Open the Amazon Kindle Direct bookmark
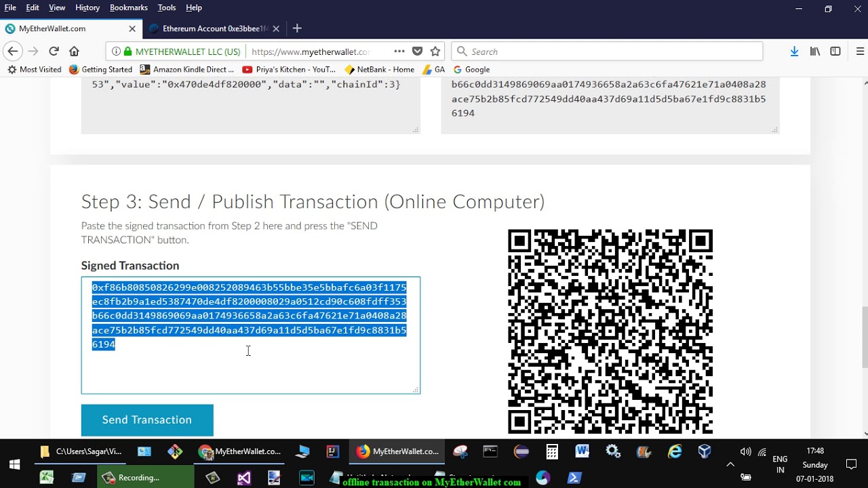 186,69
